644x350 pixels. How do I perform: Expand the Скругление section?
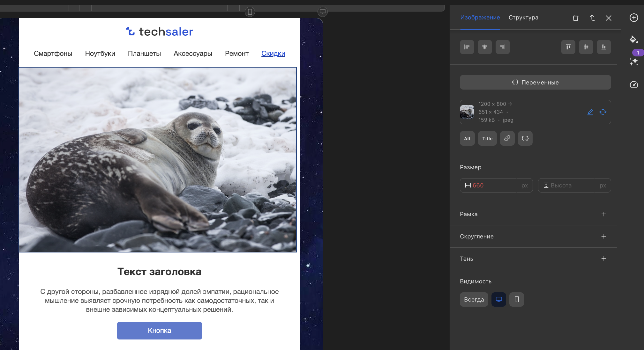pos(603,237)
